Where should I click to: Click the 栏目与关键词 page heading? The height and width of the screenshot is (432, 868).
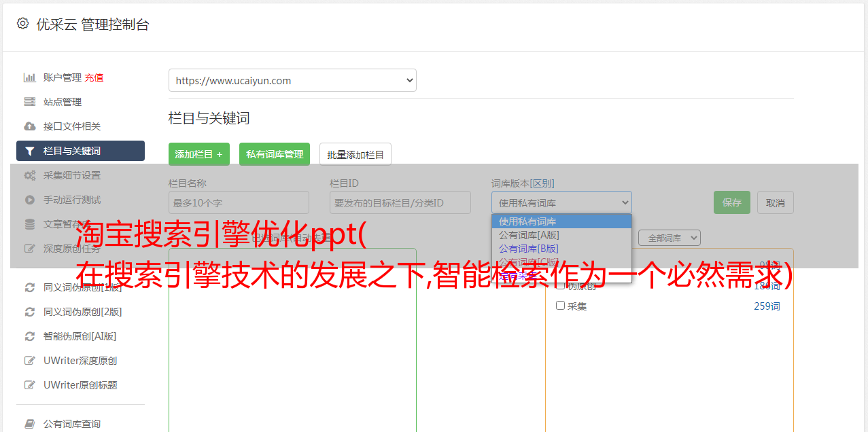(x=209, y=118)
